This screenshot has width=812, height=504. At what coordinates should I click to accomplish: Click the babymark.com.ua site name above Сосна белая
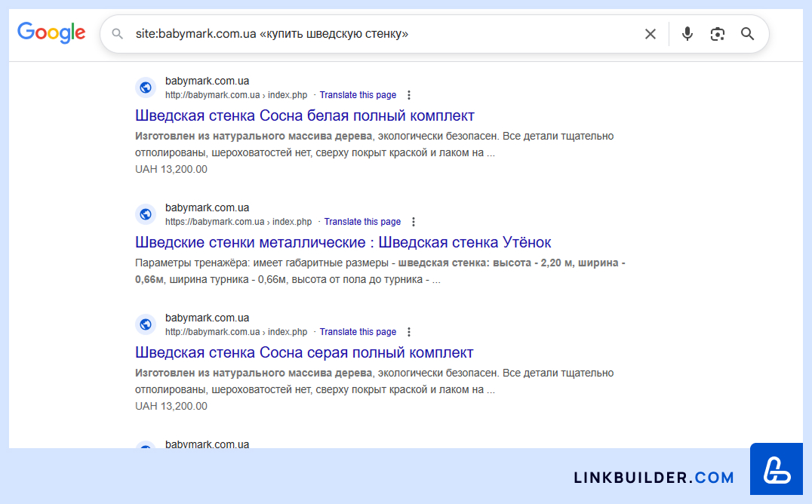[207, 81]
